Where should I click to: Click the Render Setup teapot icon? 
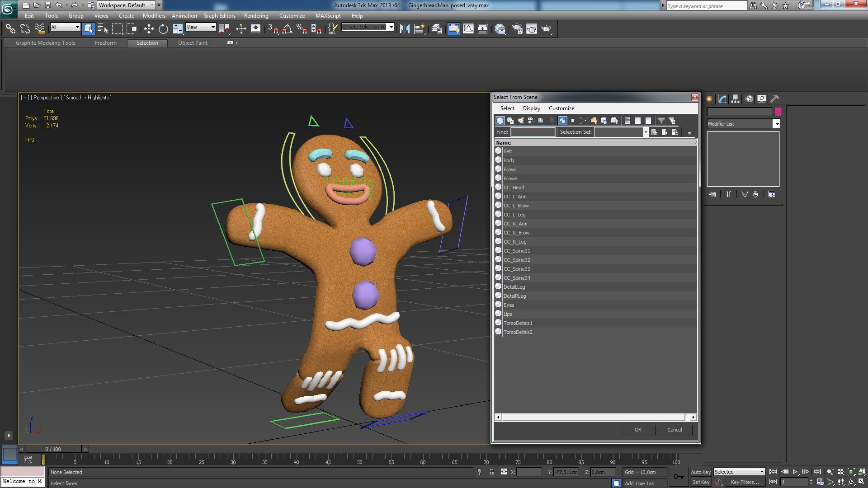pos(517,29)
